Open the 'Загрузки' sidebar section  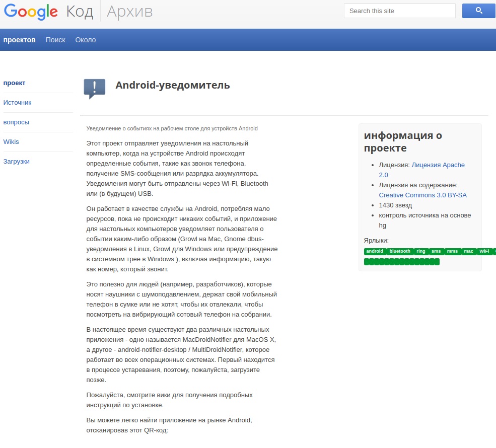tap(17, 162)
